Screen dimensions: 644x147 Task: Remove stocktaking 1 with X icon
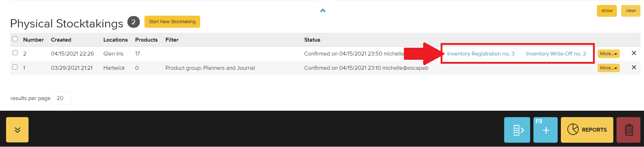pyautogui.click(x=634, y=67)
